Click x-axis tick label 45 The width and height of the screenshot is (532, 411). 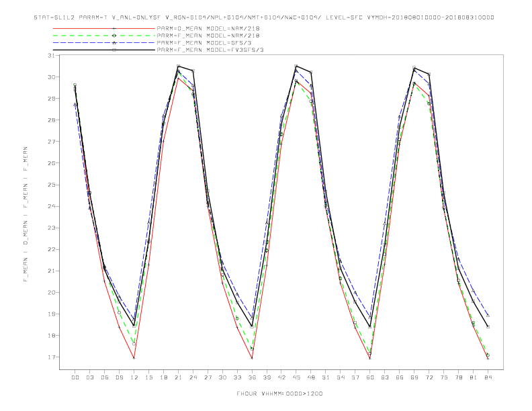[x=296, y=377]
